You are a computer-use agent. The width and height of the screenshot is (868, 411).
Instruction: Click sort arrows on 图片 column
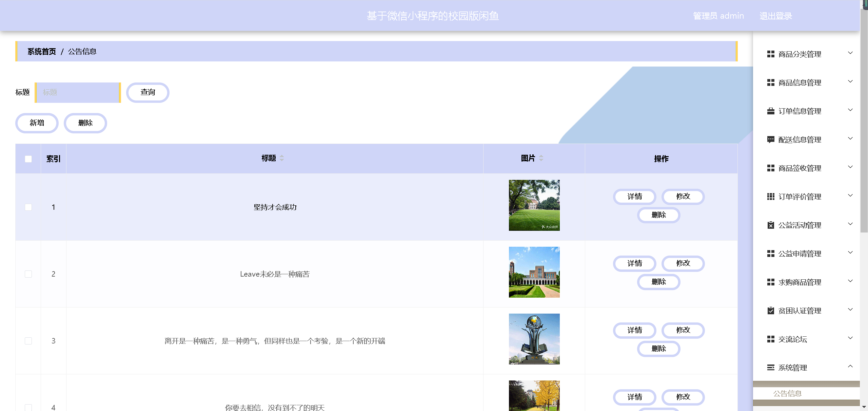tap(541, 158)
